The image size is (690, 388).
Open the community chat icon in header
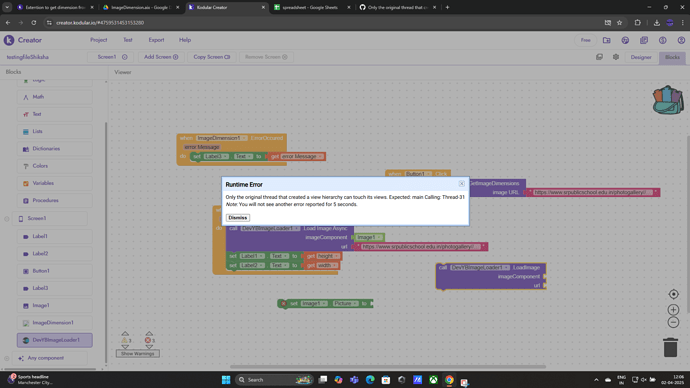(625, 40)
